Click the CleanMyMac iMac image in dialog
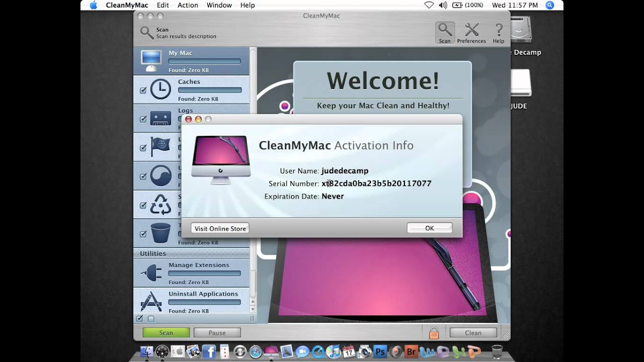Viewport: 644px width, 362px height. [221, 159]
